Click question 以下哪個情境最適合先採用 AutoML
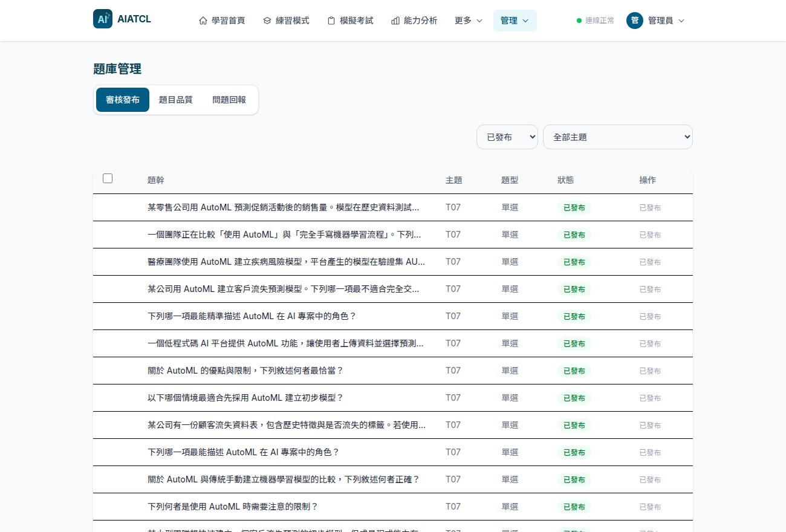 pos(245,398)
